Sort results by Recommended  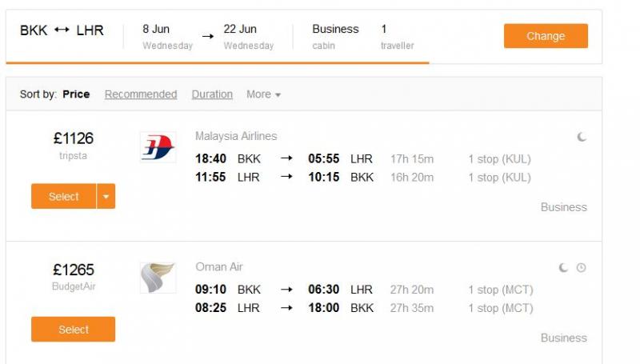(141, 94)
